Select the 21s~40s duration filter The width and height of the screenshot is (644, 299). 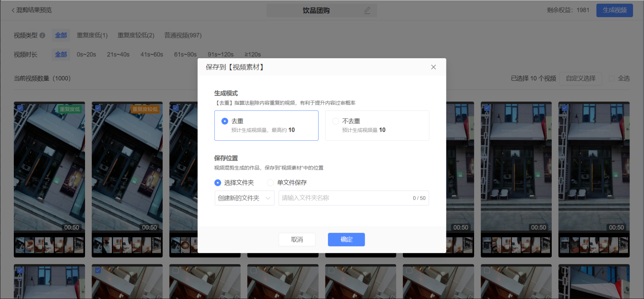(118, 55)
